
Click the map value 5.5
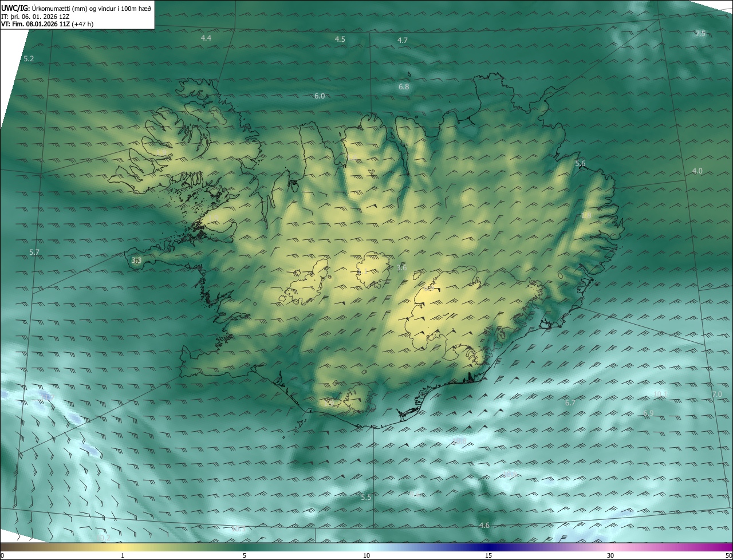coord(366,498)
